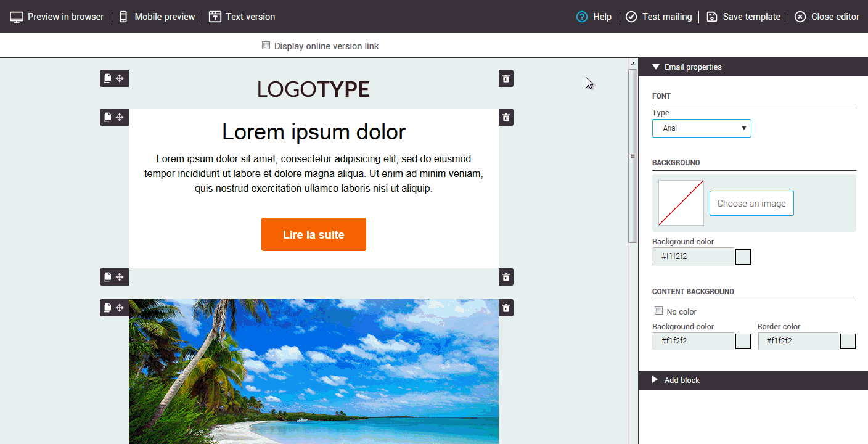Click the duplicate icon on the logo block

click(107, 78)
